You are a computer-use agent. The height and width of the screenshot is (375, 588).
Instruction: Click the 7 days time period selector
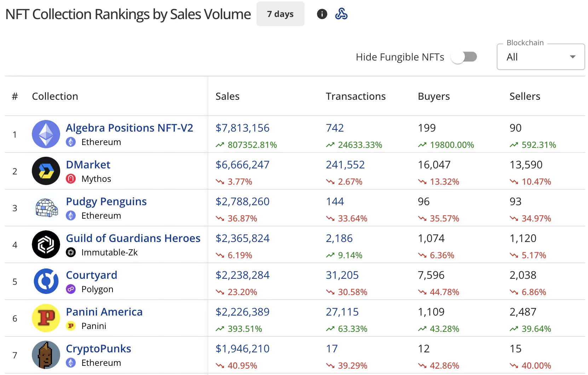[280, 14]
